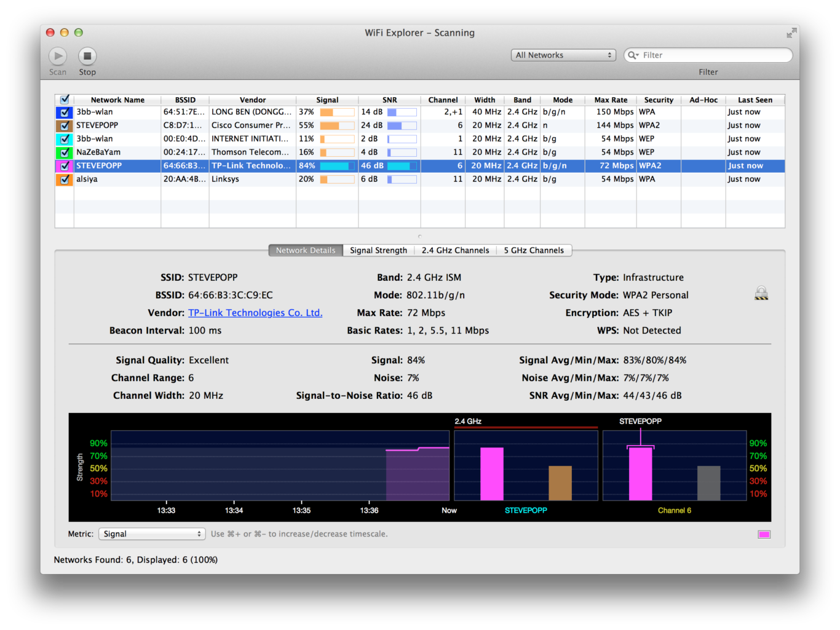The height and width of the screenshot is (630, 840).
Task: Switch to Signal Strength tab
Action: point(378,250)
